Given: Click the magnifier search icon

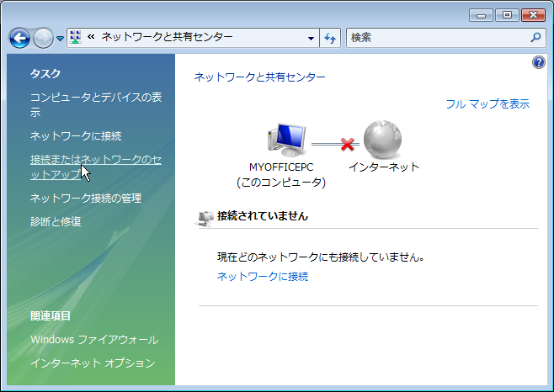Looking at the screenshot, I should pos(535,37).
